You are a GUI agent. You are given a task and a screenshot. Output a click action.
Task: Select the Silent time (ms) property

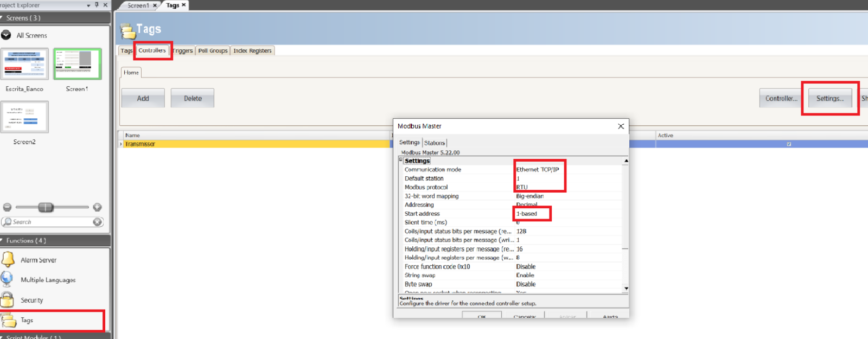click(425, 222)
